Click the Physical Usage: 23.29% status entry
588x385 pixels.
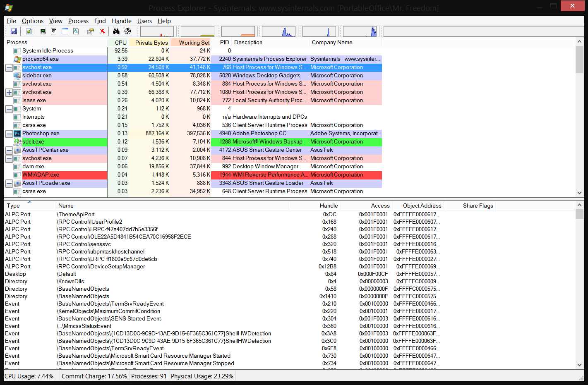[x=202, y=376]
